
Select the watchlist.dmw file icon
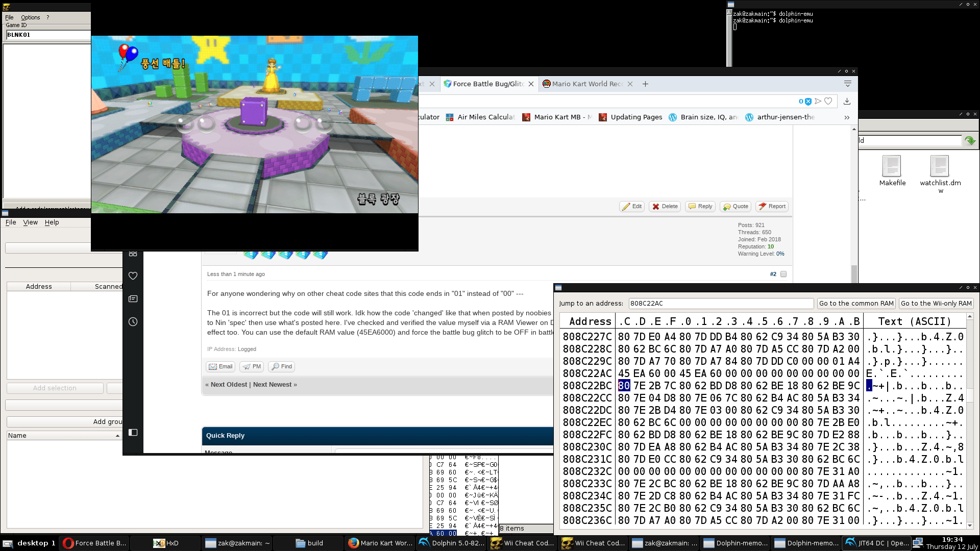point(940,174)
